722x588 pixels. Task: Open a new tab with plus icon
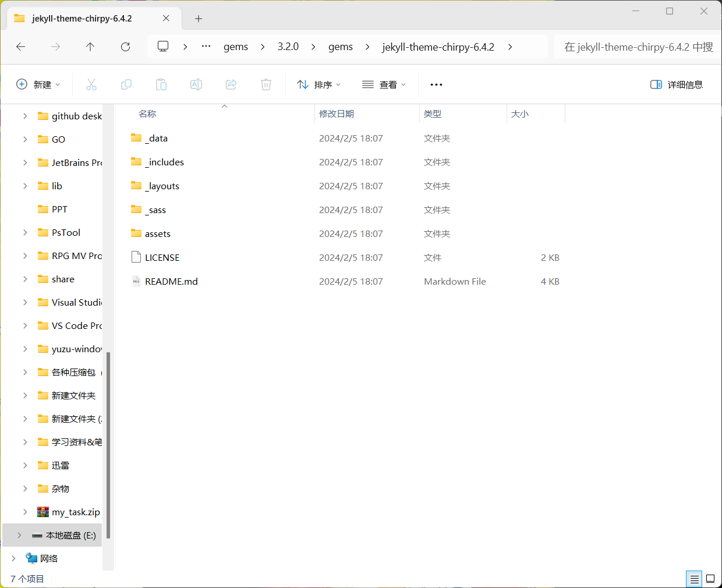pyautogui.click(x=199, y=19)
